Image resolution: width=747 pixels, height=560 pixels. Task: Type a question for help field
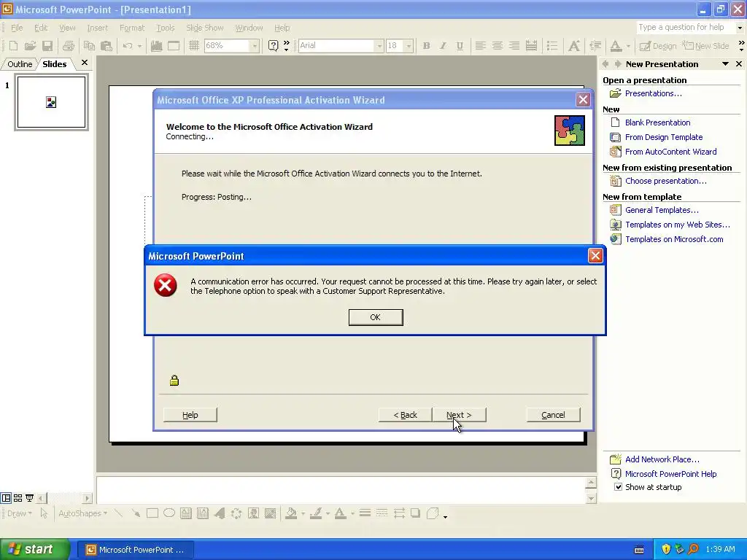click(x=686, y=28)
